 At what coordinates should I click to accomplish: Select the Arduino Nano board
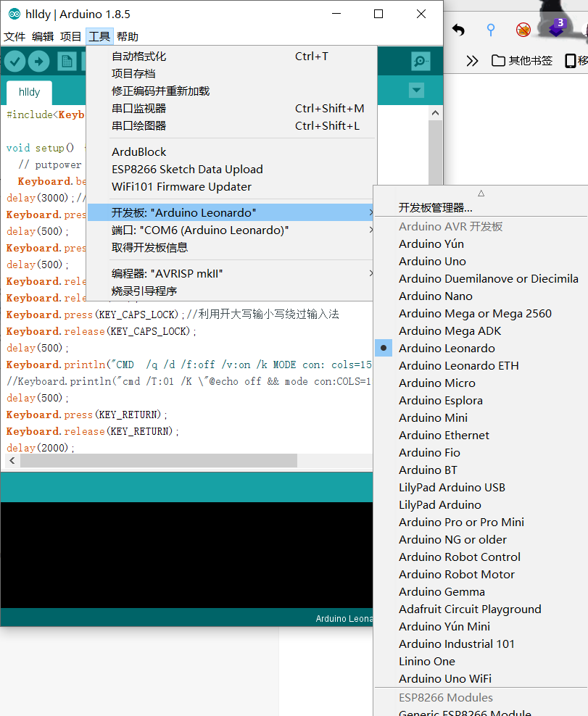tap(481, 296)
